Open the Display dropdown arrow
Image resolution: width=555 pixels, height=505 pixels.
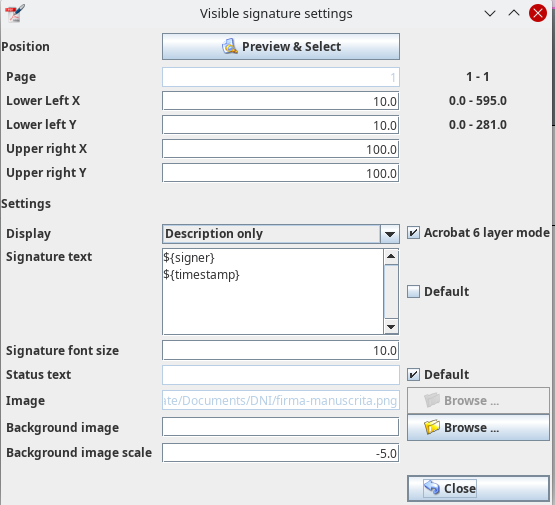pyautogui.click(x=390, y=234)
